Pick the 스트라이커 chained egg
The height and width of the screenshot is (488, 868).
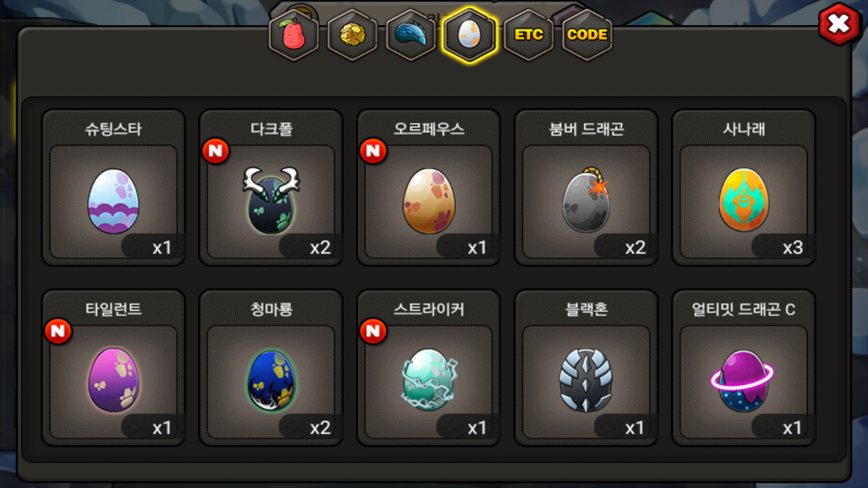tap(429, 368)
